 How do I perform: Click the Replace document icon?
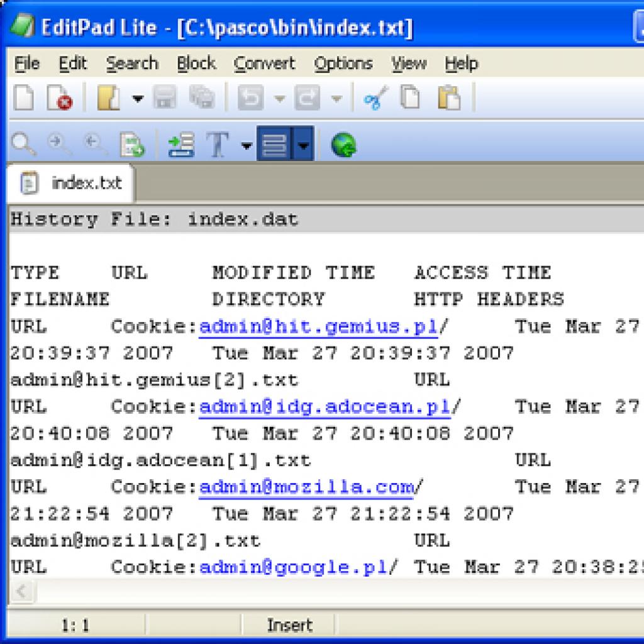(132, 145)
